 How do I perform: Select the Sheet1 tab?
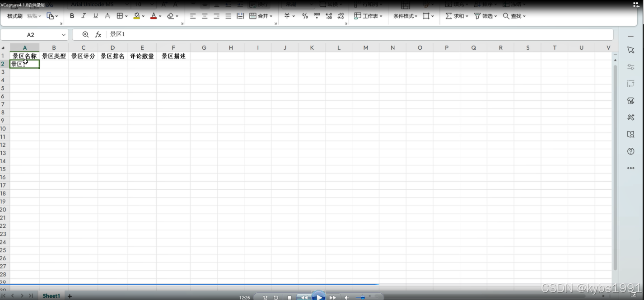[x=51, y=296]
